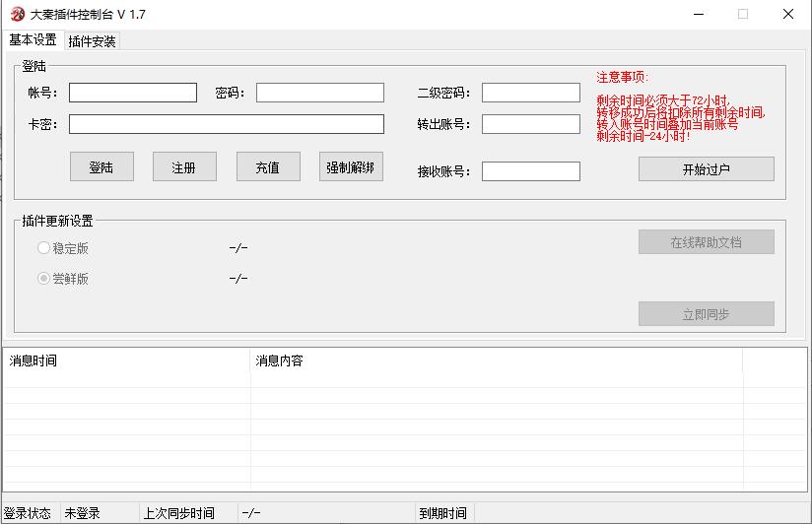812x524 pixels.
Task: Click the 登录状态 status label
Action: (28, 513)
